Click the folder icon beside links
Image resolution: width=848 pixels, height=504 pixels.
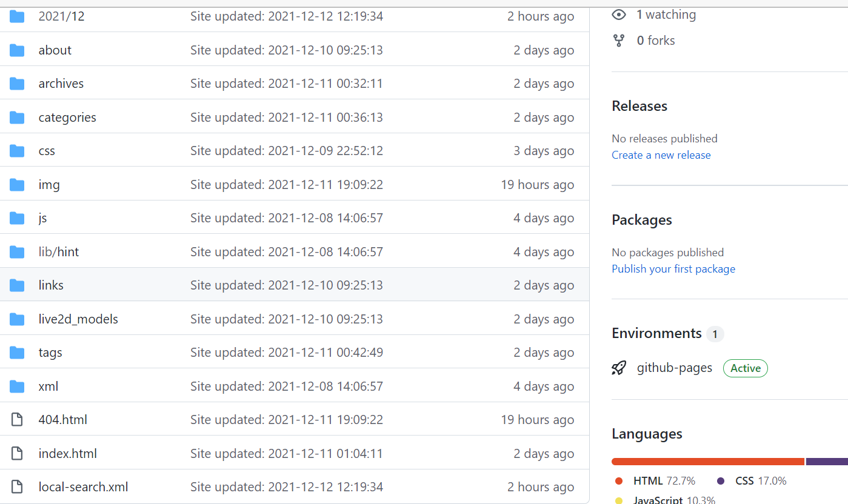(x=17, y=285)
